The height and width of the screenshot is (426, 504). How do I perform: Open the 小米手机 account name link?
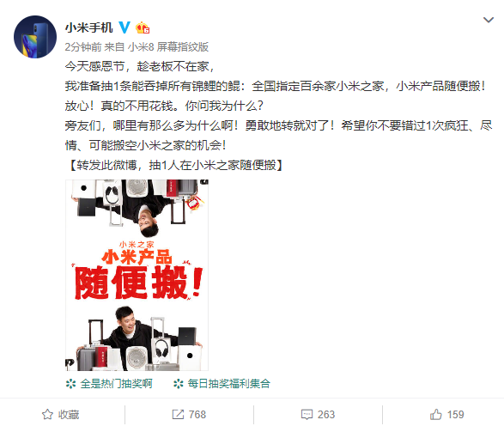(88, 27)
